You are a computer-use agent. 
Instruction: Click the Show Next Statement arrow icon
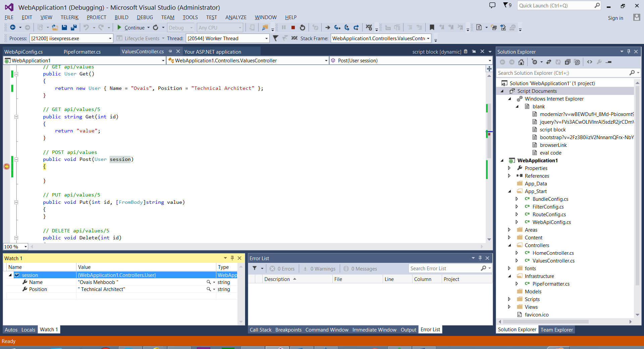coord(328,27)
